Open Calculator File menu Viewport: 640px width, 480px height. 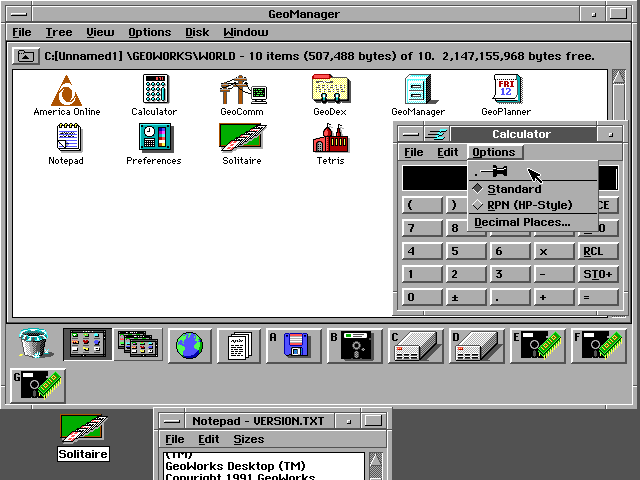pyautogui.click(x=414, y=152)
